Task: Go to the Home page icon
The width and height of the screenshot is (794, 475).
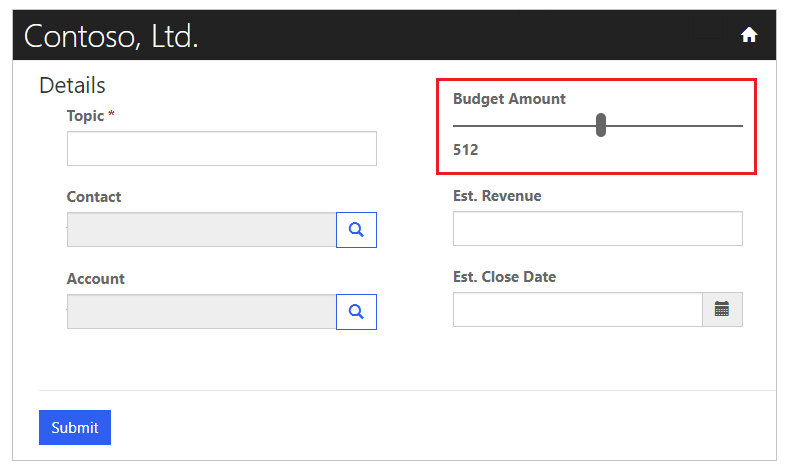Action: click(x=749, y=36)
